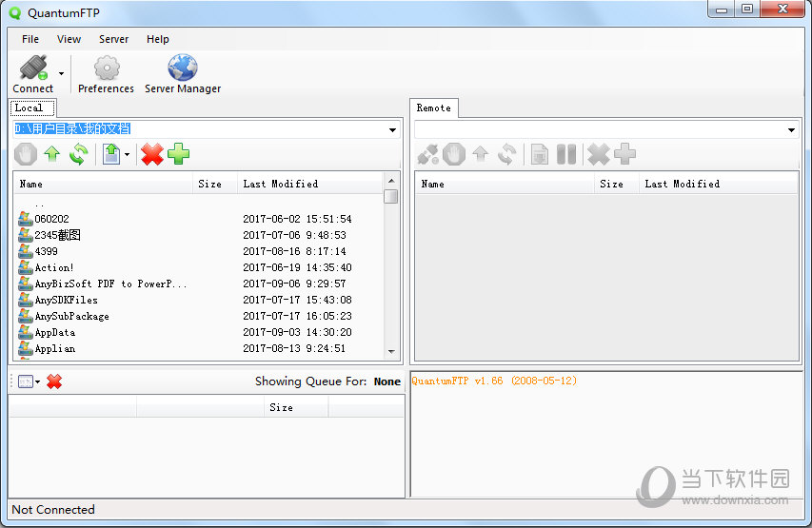The height and width of the screenshot is (528, 812).
Task: Select the 2345截图 folder
Action: coord(57,235)
